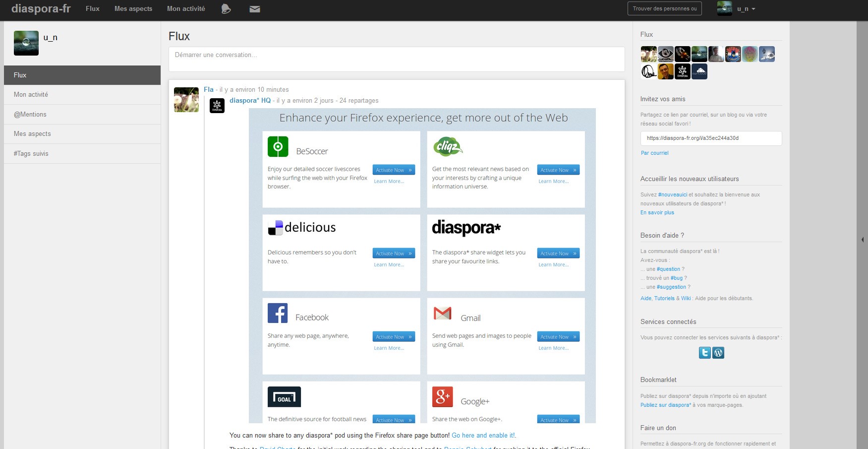Click the u_n profile picture in left sidebar
This screenshot has width=868, height=449.
(x=26, y=43)
